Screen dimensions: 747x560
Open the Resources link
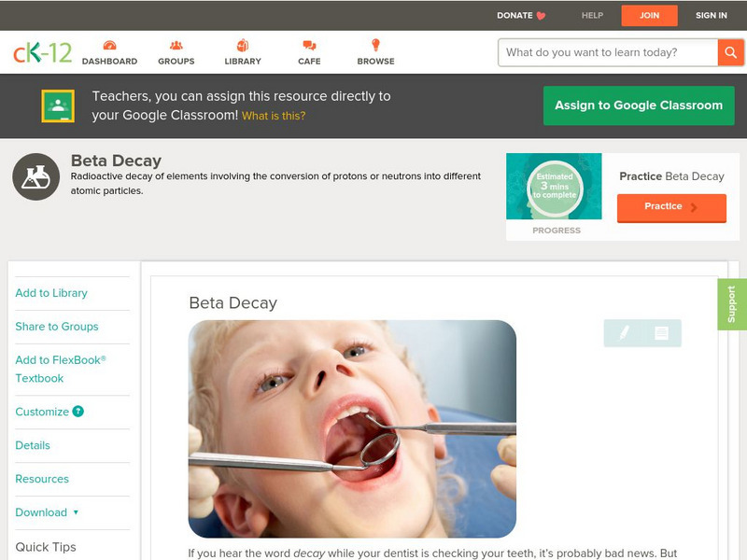[42, 479]
